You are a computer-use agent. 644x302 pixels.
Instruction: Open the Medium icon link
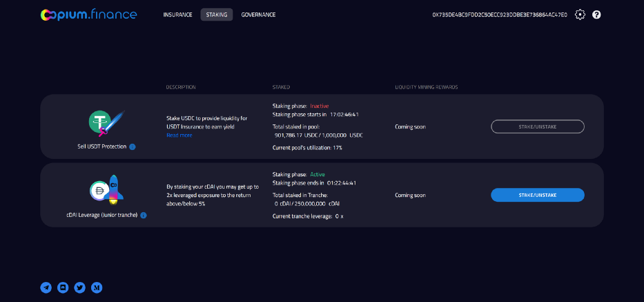click(x=97, y=287)
